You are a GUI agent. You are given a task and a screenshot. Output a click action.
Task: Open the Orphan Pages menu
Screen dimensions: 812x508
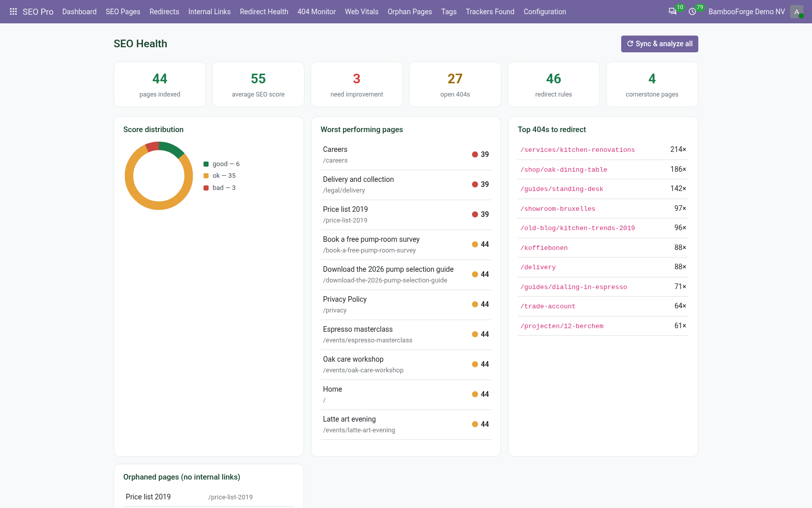(x=410, y=12)
